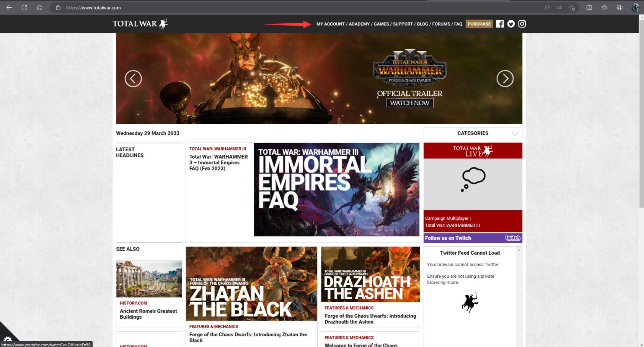Open the browser Collections icon
The image size is (644, 347).
(x=620, y=8)
